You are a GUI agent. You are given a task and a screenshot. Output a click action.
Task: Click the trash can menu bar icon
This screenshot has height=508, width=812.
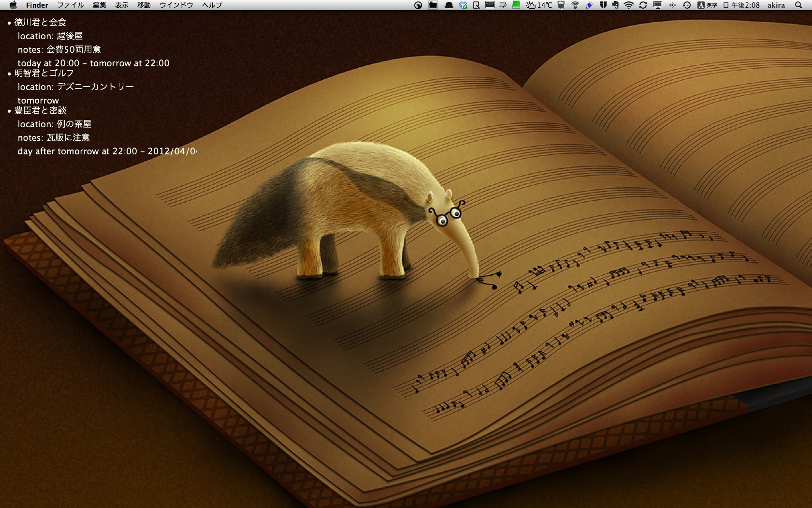click(561, 5)
